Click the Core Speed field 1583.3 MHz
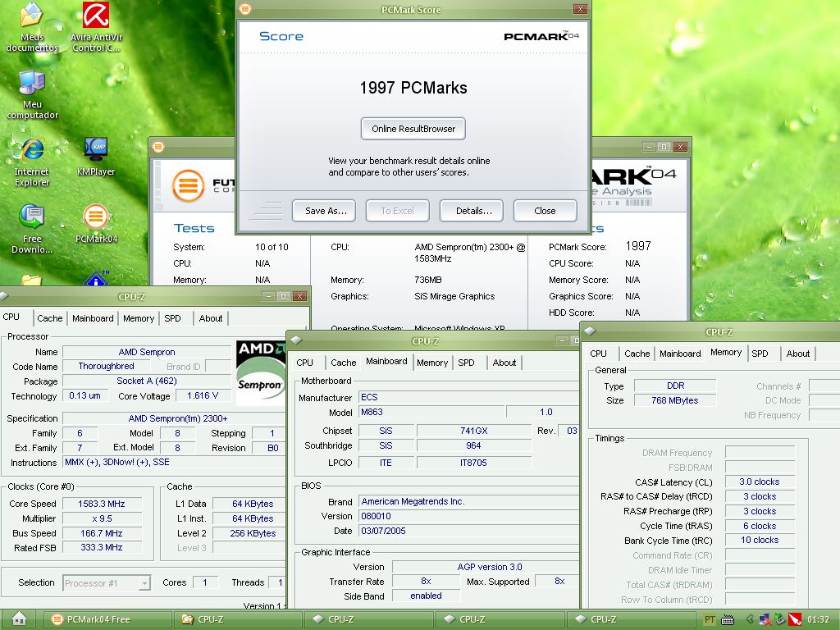 pos(102,504)
